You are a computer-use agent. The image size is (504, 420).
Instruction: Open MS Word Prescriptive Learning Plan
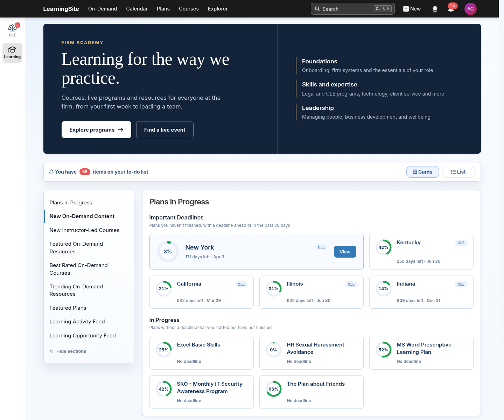pyautogui.click(x=421, y=353)
